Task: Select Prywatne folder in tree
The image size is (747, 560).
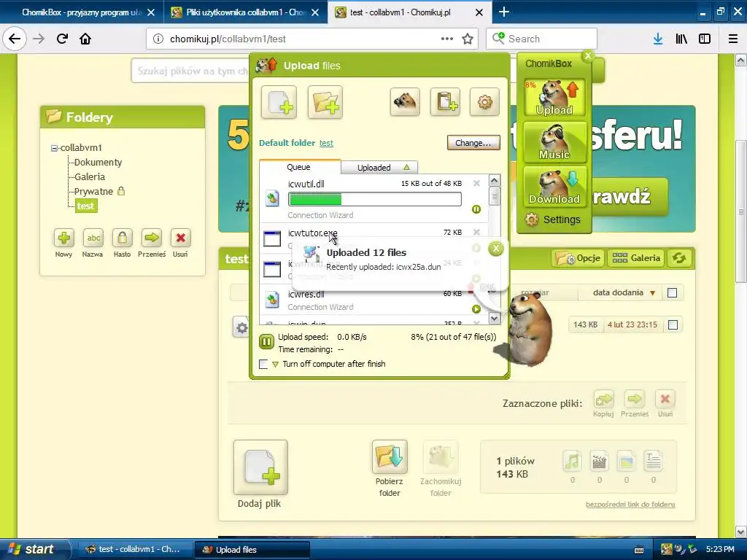Action: click(x=93, y=192)
